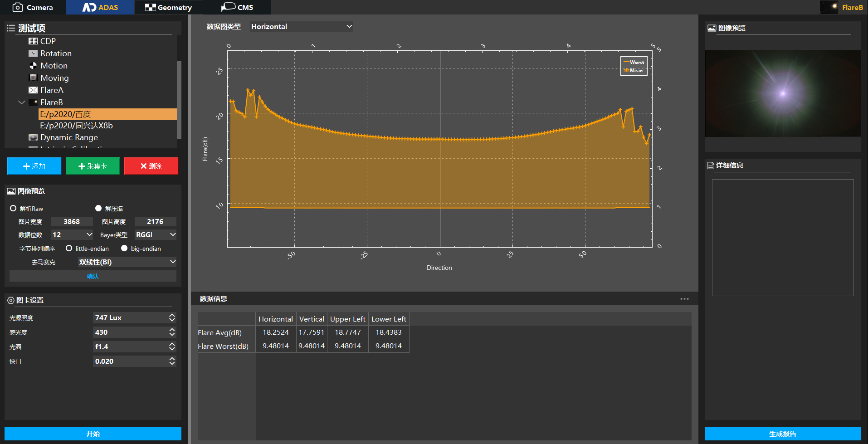This screenshot has width=868, height=444.
Task: Click the Camera icon in top bar
Action: tap(17, 7)
